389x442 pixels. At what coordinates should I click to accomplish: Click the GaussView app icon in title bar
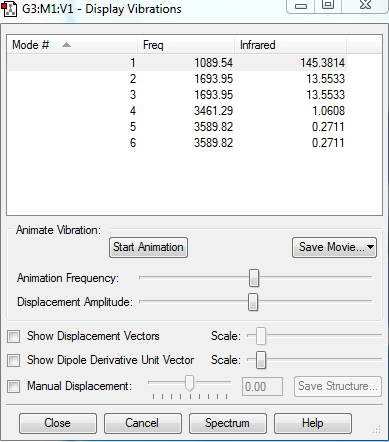9,9
